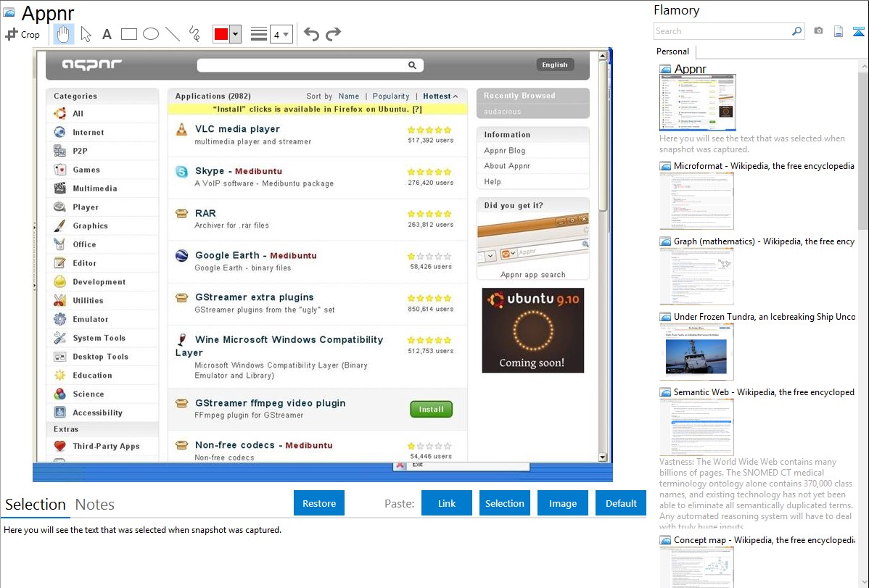Select the straight line tool
Screen dimensions: 869x588
tap(173, 34)
